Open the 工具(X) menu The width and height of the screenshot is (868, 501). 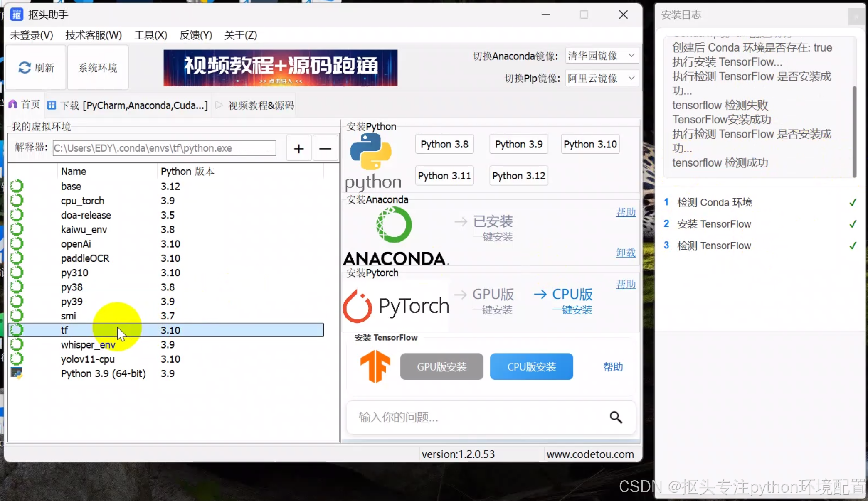pyautogui.click(x=150, y=35)
